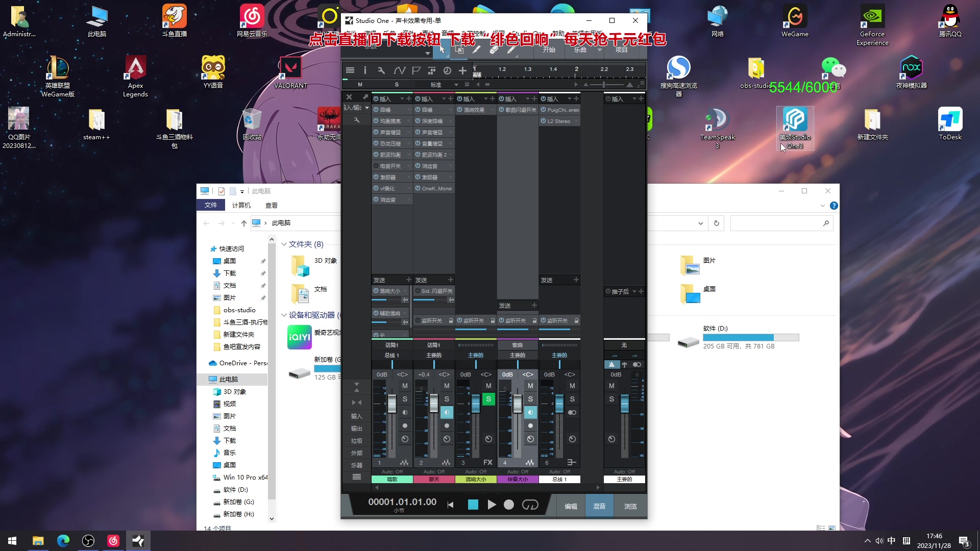Viewport: 980px width, 551px height.
Task: Click the add track plus icon
Action: (x=462, y=70)
